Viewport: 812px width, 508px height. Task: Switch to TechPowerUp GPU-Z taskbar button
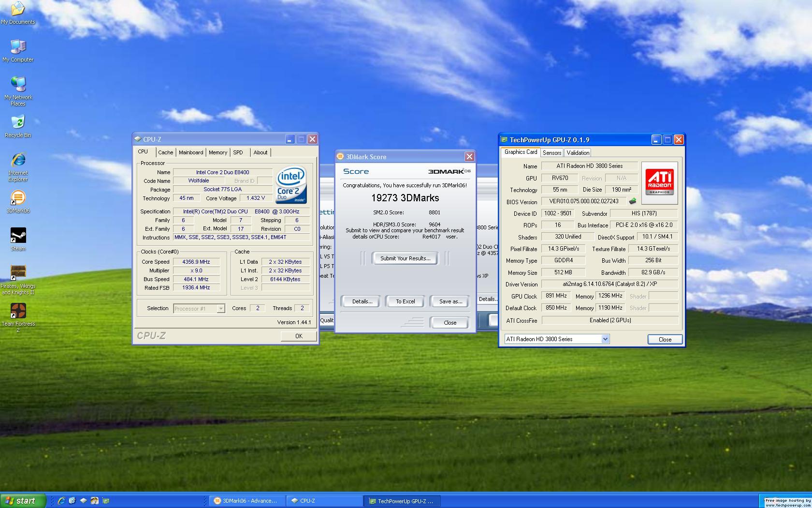coord(402,501)
